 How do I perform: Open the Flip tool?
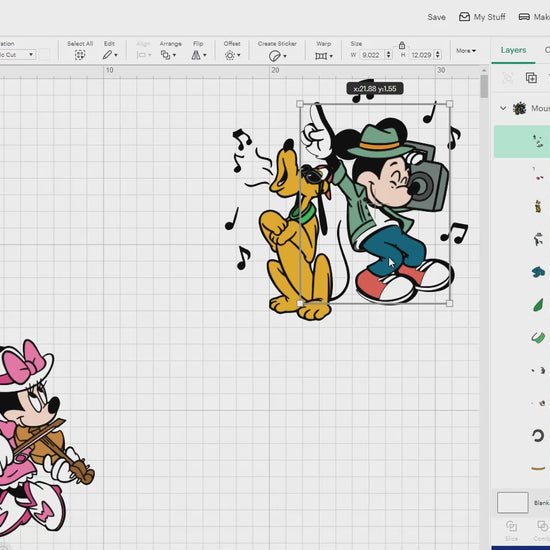[196, 55]
